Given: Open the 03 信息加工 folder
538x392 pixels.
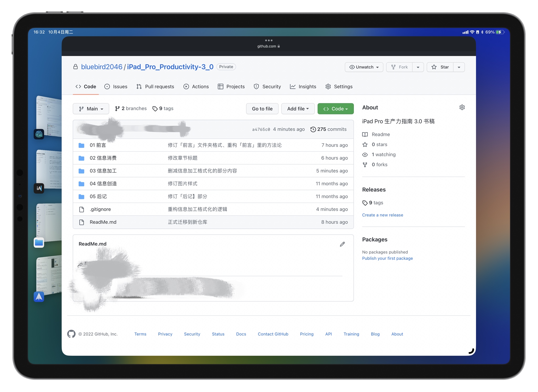Looking at the screenshot, I should click(x=103, y=171).
